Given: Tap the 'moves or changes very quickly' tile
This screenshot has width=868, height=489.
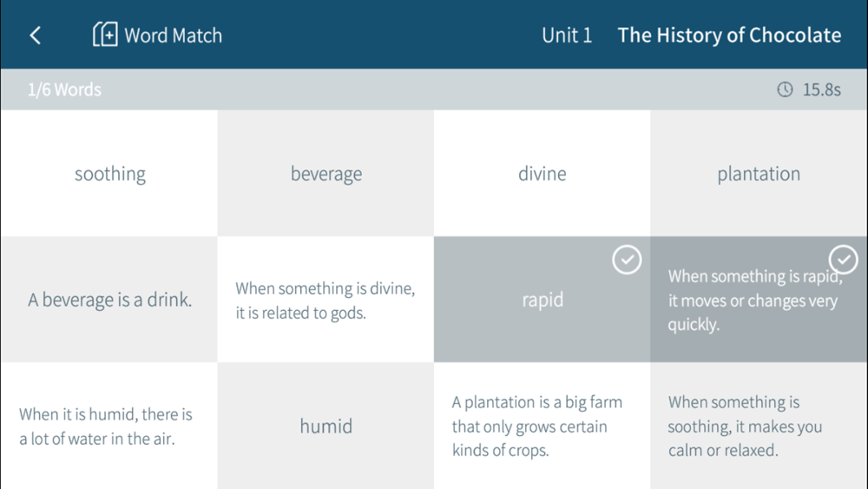Looking at the screenshot, I should [x=759, y=300].
